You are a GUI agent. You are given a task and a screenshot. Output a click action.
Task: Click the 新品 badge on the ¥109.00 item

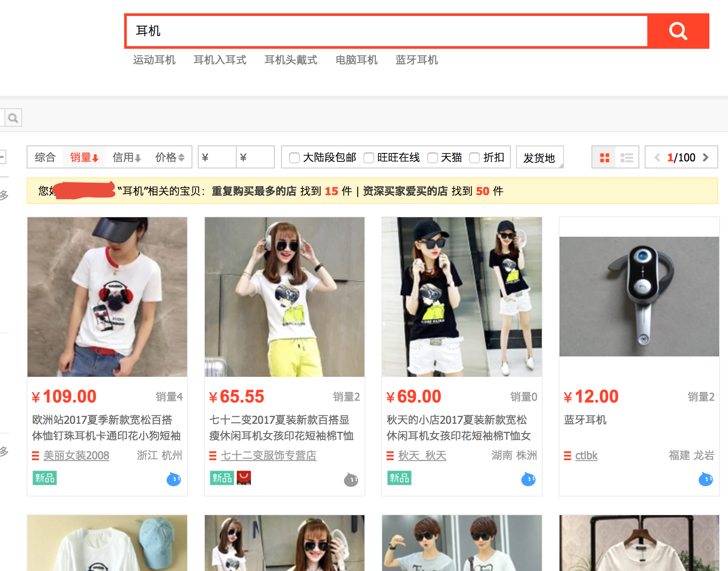click(45, 478)
